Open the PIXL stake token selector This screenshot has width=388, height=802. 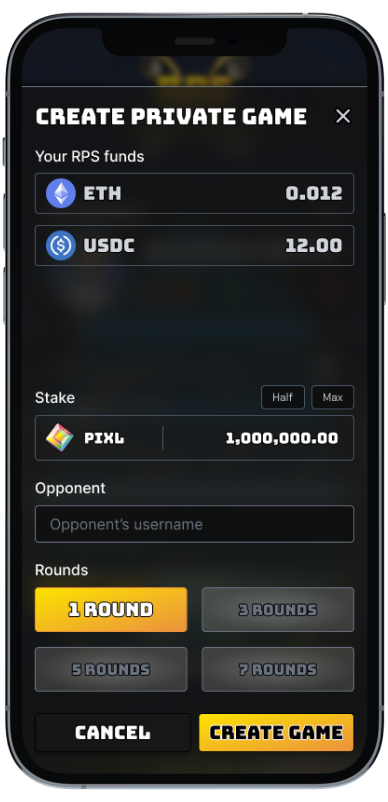pos(99,438)
